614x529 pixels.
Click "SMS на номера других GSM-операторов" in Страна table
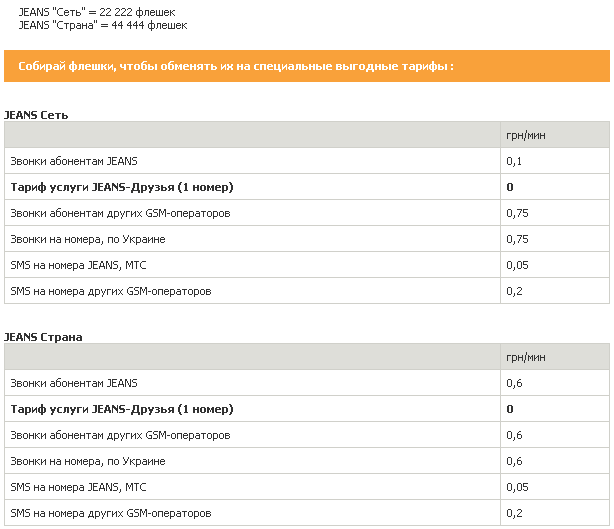click(x=111, y=513)
